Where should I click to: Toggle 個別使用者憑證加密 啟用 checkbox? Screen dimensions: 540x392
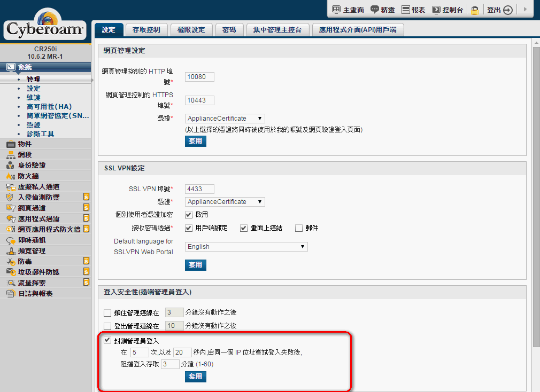[188, 215]
